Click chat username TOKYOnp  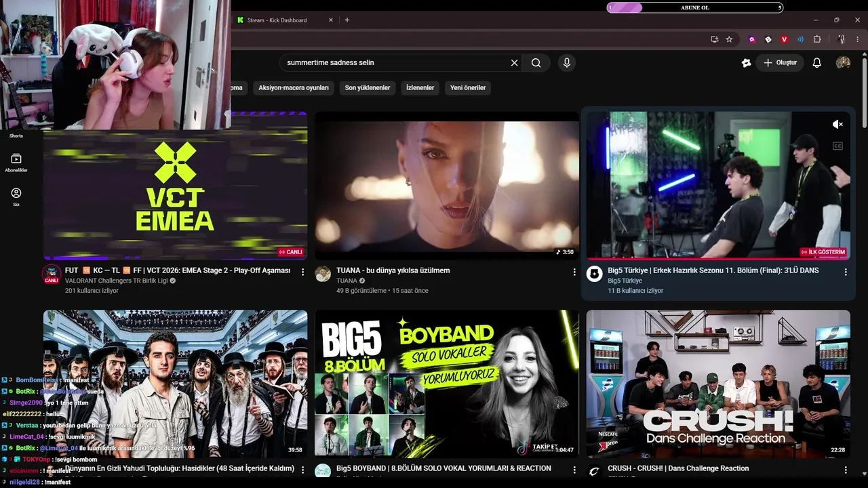tap(37, 460)
